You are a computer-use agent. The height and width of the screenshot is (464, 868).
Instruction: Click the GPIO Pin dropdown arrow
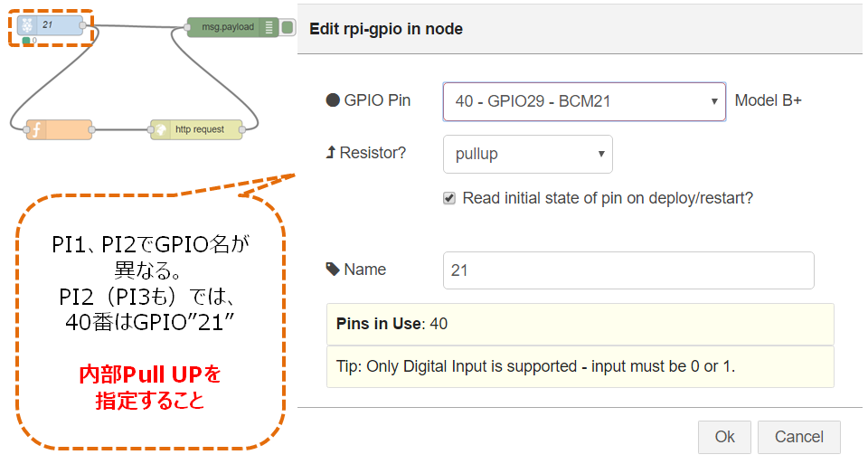point(714,101)
